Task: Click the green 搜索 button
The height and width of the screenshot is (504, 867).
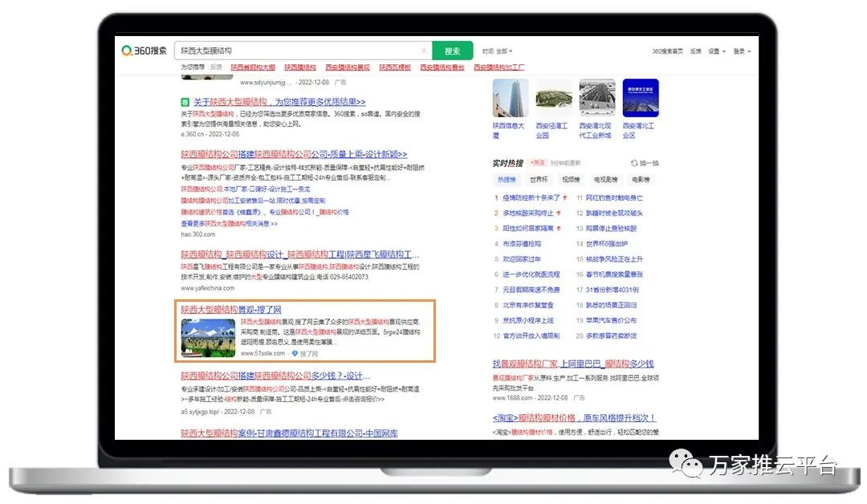Action: pos(453,51)
